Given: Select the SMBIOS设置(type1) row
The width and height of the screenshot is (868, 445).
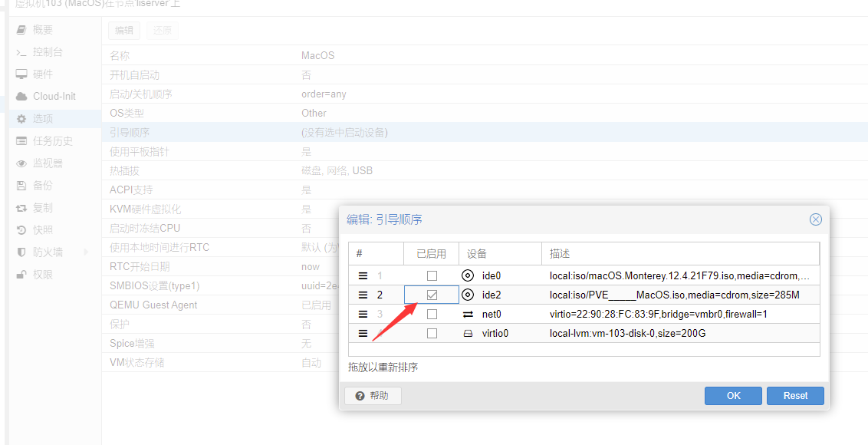Looking at the screenshot, I should (x=220, y=286).
